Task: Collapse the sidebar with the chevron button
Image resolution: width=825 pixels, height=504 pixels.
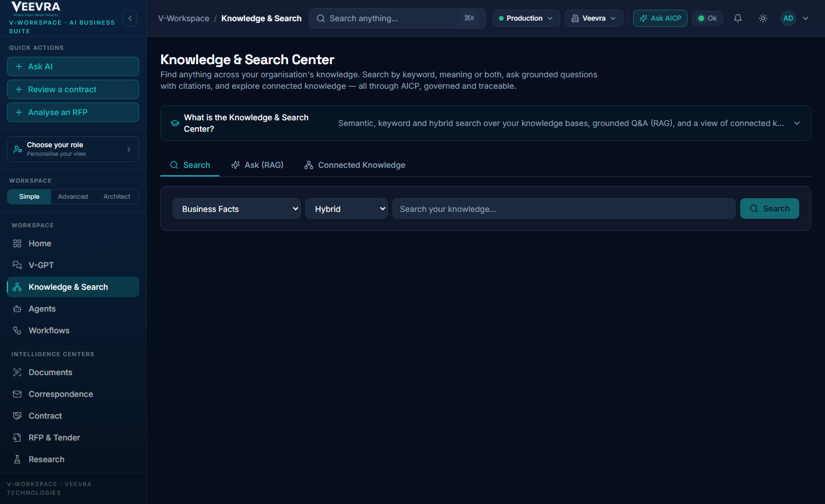Action: click(x=130, y=18)
